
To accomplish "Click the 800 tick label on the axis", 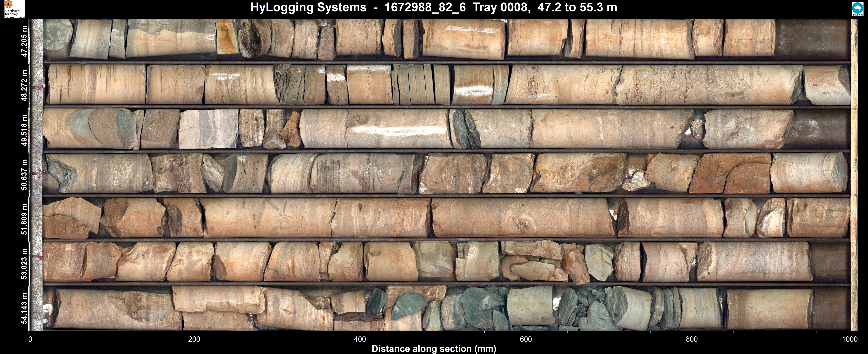I will [691, 339].
